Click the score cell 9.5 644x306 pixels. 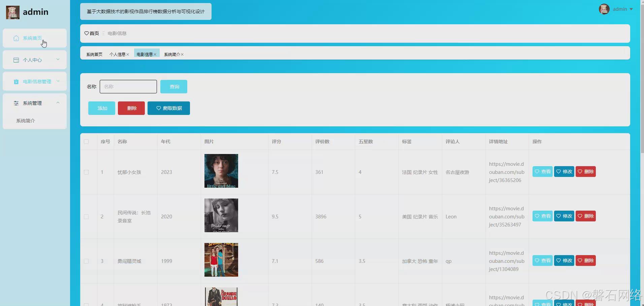click(275, 217)
